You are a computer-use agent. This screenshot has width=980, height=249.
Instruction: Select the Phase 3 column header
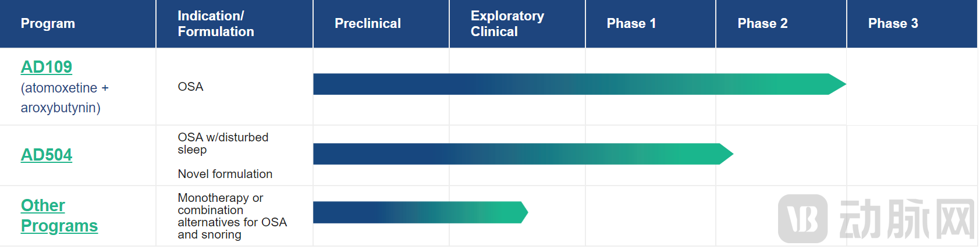click(x=893, y=24)
